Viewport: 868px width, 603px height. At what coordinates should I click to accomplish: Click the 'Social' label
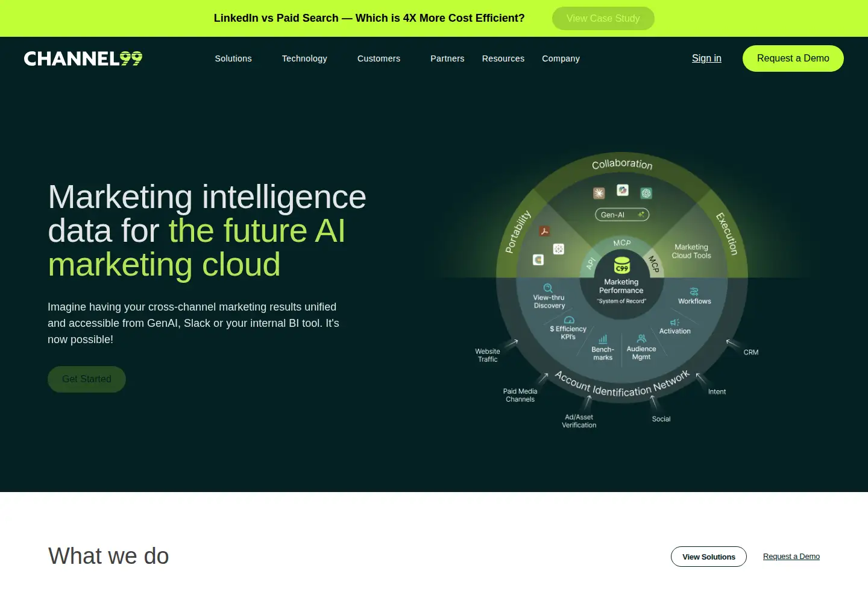(661, 419)
